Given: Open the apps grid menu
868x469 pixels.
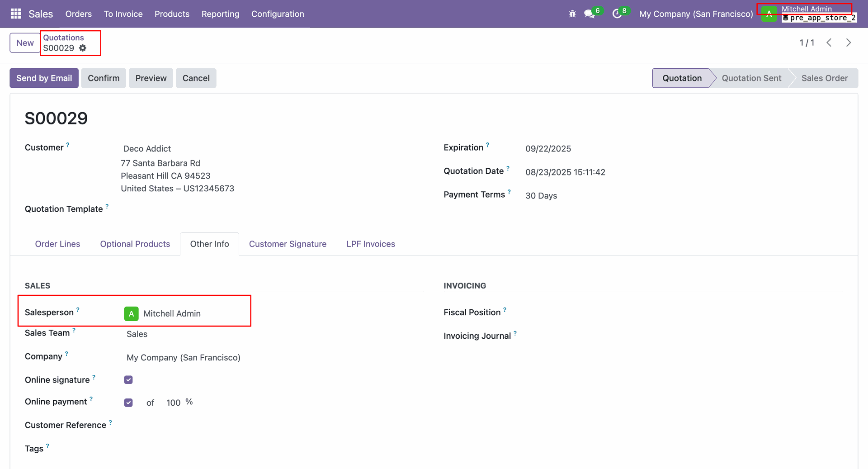Looking at the screenshot, I should 16,14.
